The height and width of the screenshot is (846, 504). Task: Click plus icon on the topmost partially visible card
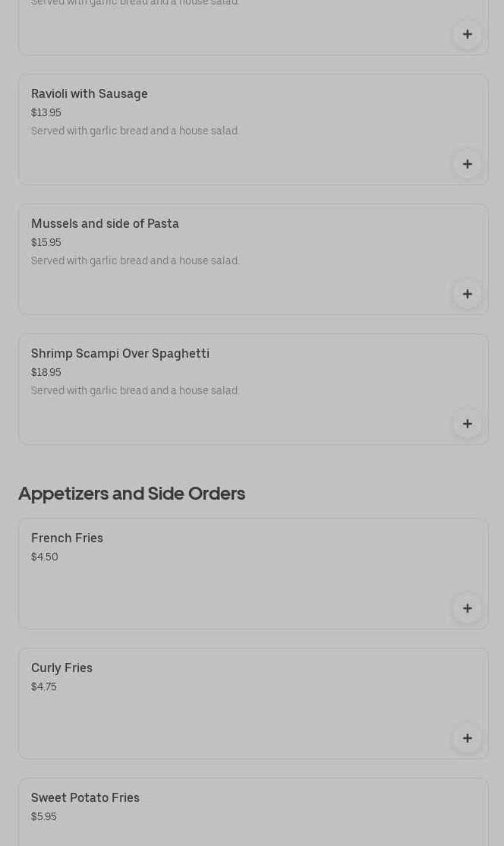(468, 34)
